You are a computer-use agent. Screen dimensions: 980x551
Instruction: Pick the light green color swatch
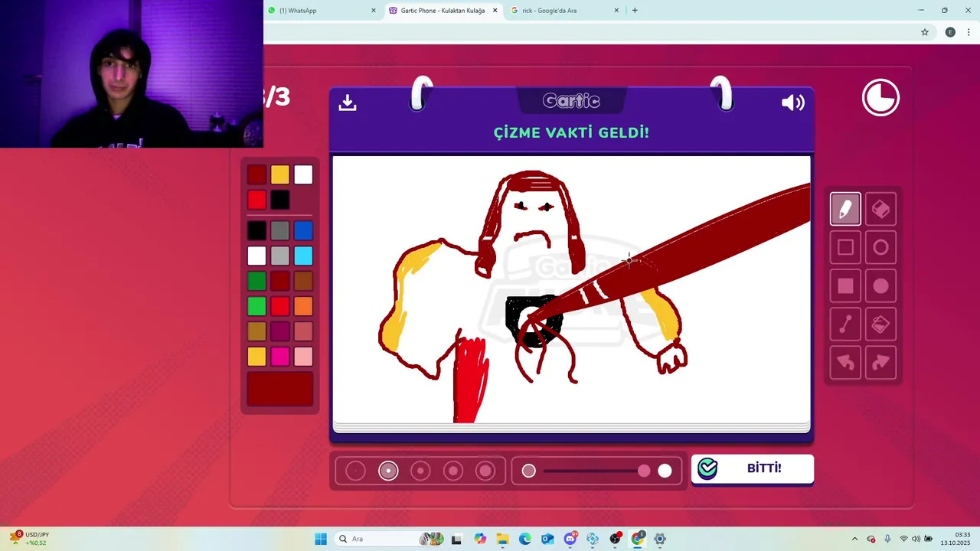tap(257, 306)
